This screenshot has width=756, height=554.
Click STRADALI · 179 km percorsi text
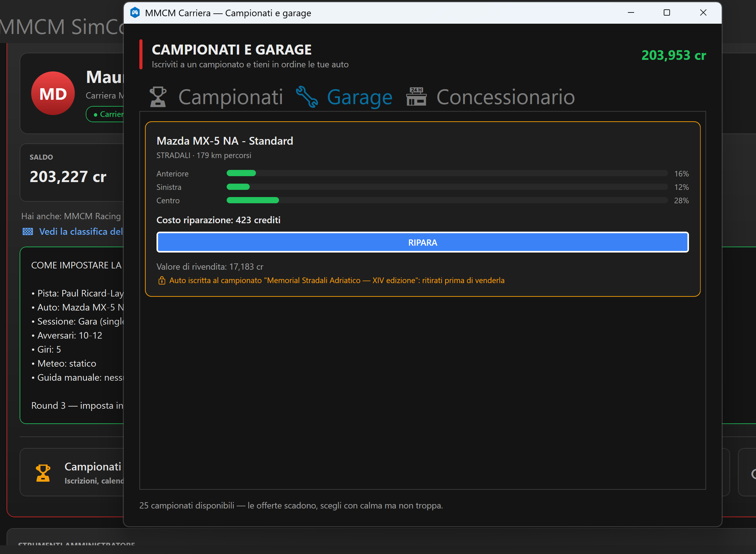pos(204,155)
